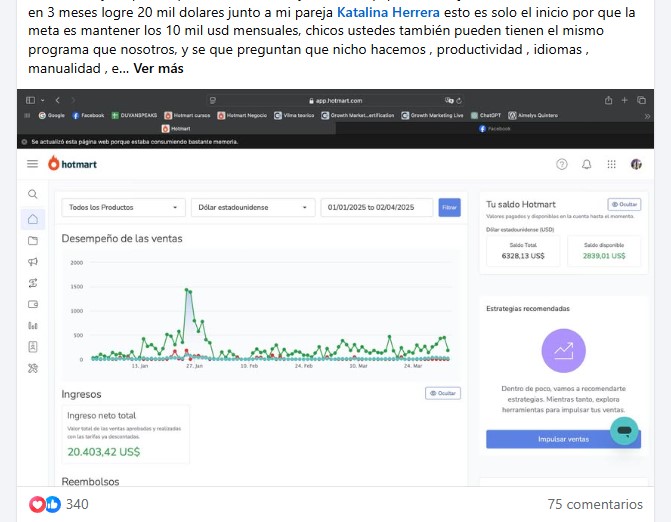
Task: Open the products folder icon in sidebar
Action: 33,240
